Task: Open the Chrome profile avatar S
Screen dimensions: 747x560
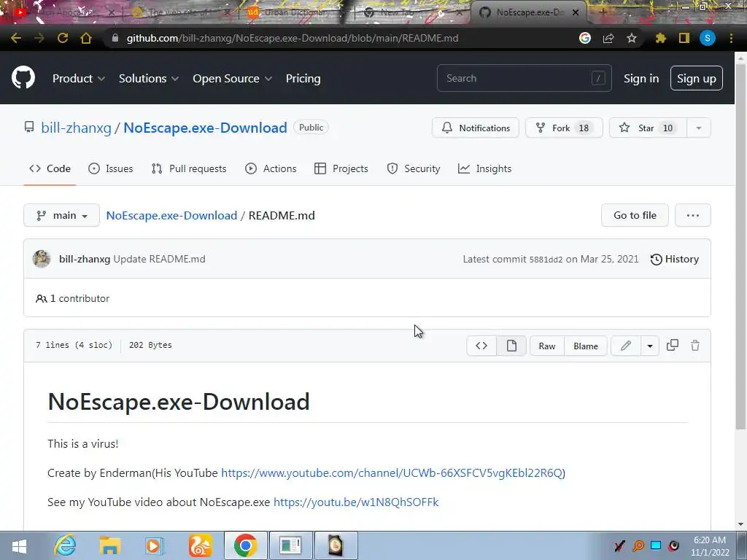Action: pos(708,38)
